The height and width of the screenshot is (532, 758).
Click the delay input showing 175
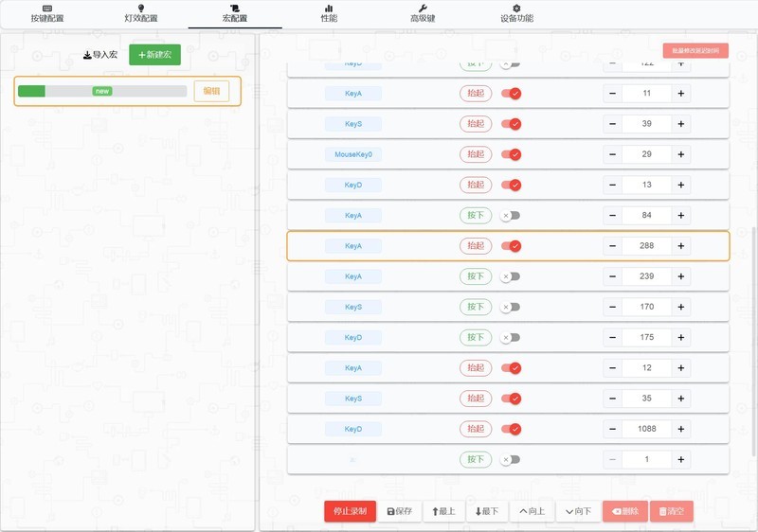[647, 337]
